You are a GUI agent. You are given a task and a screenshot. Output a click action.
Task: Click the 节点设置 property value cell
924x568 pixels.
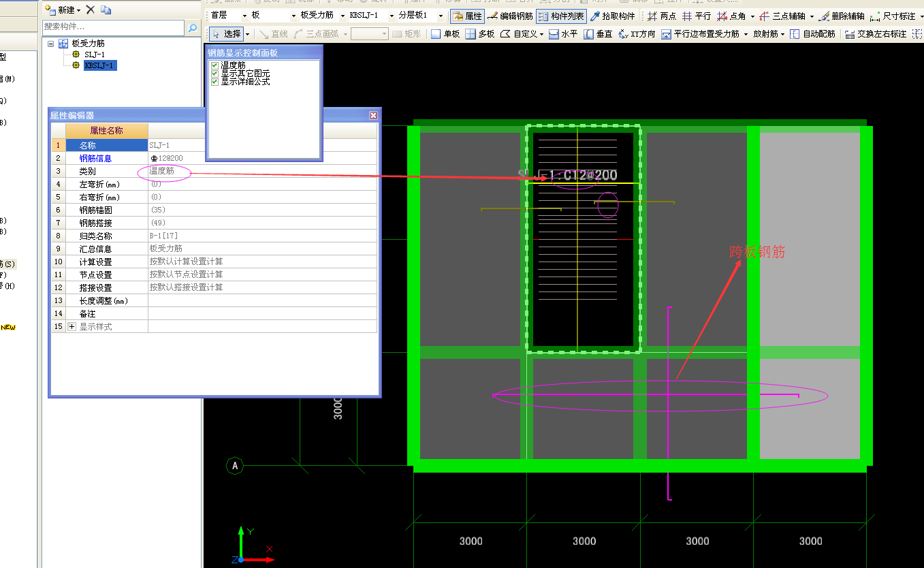pyautogui.click(x=262, y=274)
